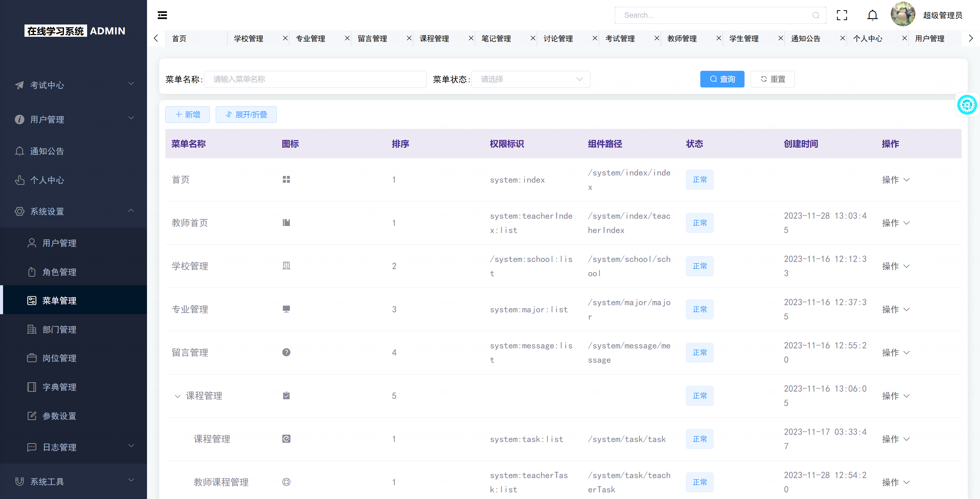Enter fullscreen mode via header icon
The image size is (980, 499).
point(842,15)
